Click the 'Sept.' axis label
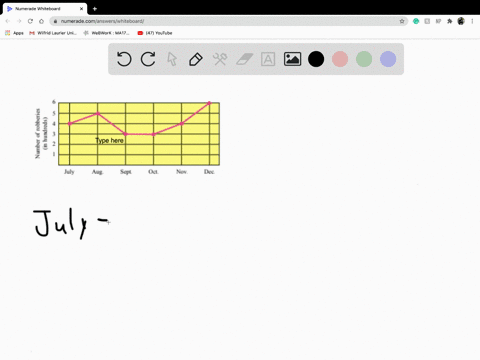The height and width of the screenshot is (360, 480). click(x=126, y=172)
